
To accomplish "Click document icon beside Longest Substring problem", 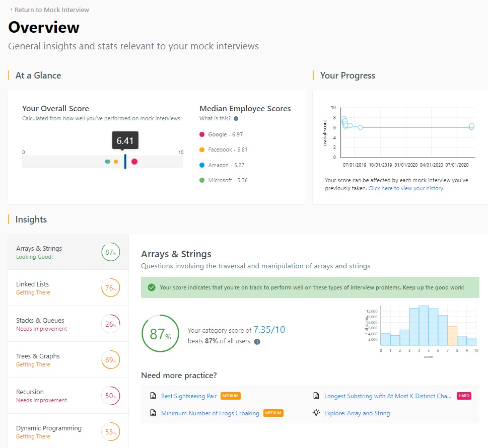I will click(x=316, y=396).
